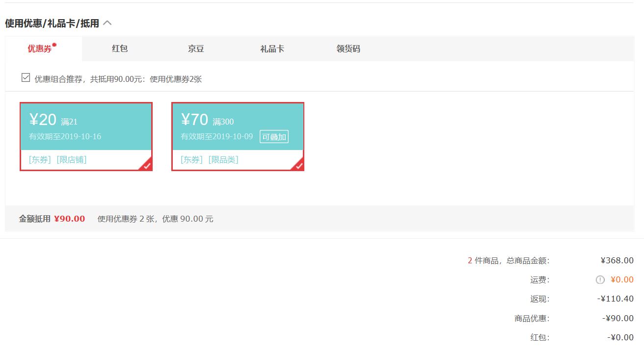This screenshot has height=353, width=644.
Task: Click 有效期至2019-10-16 text
Action: [65, 136]
